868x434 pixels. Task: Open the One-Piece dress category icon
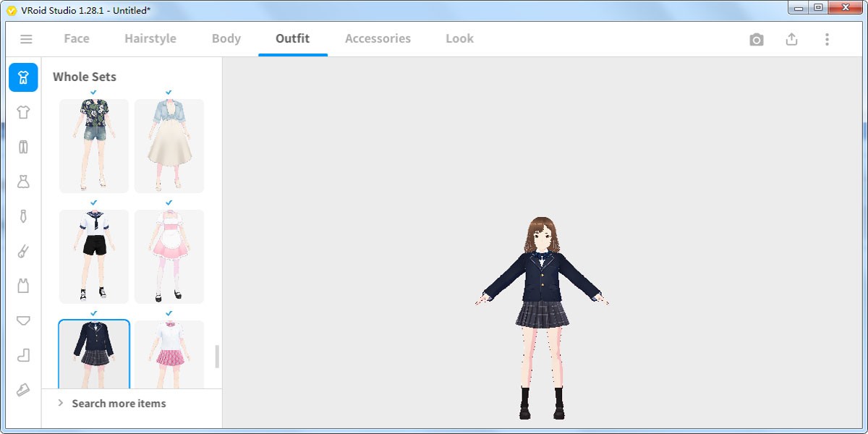pos(23,182)
